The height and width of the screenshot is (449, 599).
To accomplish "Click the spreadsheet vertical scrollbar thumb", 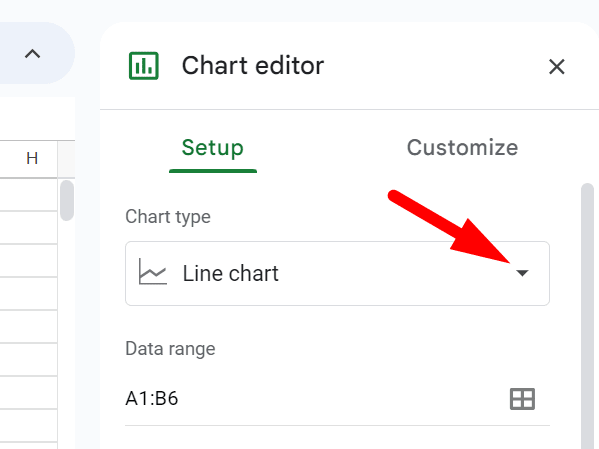I will point(67,200).
